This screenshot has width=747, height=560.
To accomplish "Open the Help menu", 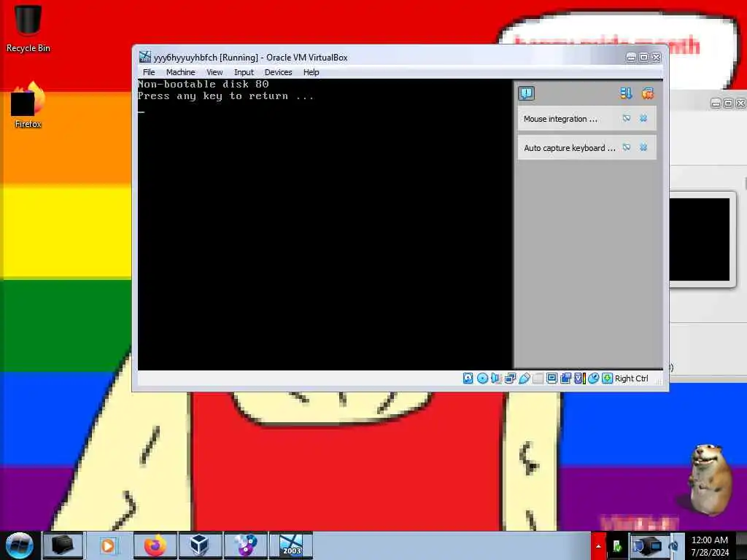I will click(x=311, y=72).
